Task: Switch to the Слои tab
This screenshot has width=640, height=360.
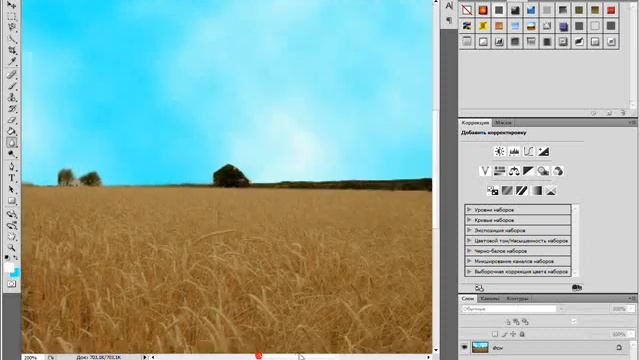Action: point(467,298)
